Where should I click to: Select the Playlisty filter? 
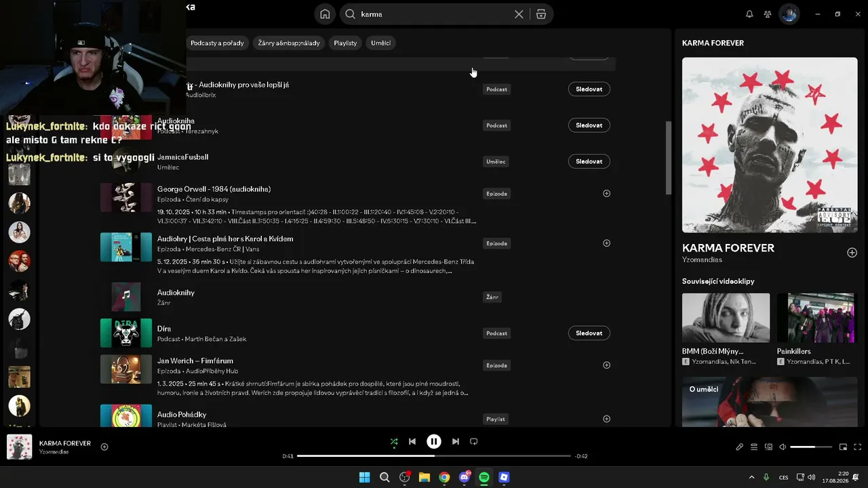345,43
